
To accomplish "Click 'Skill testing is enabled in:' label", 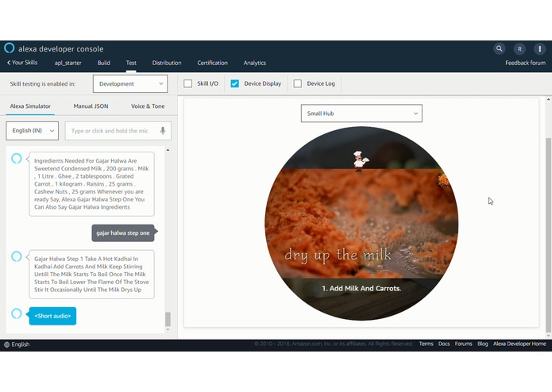I will point(43,83).
